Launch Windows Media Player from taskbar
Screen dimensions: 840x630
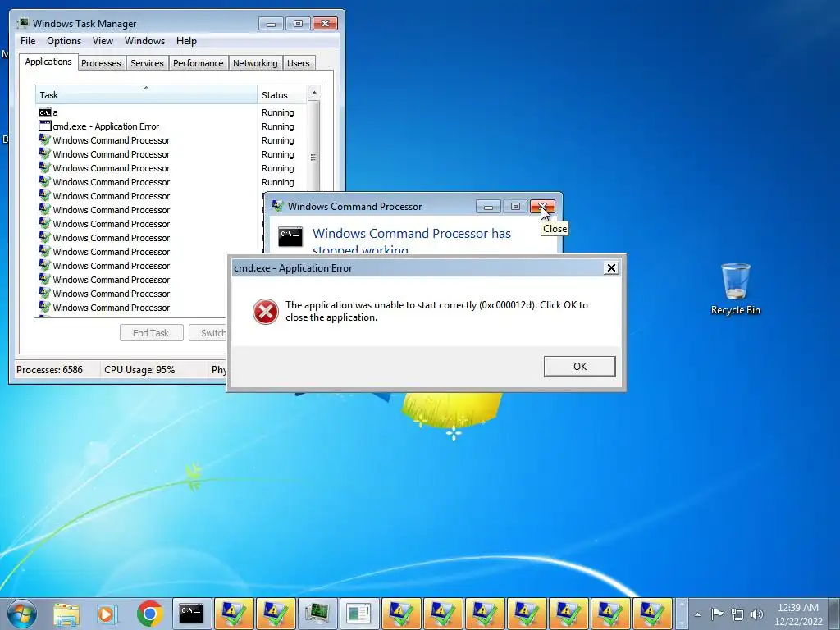coord(107,614)
